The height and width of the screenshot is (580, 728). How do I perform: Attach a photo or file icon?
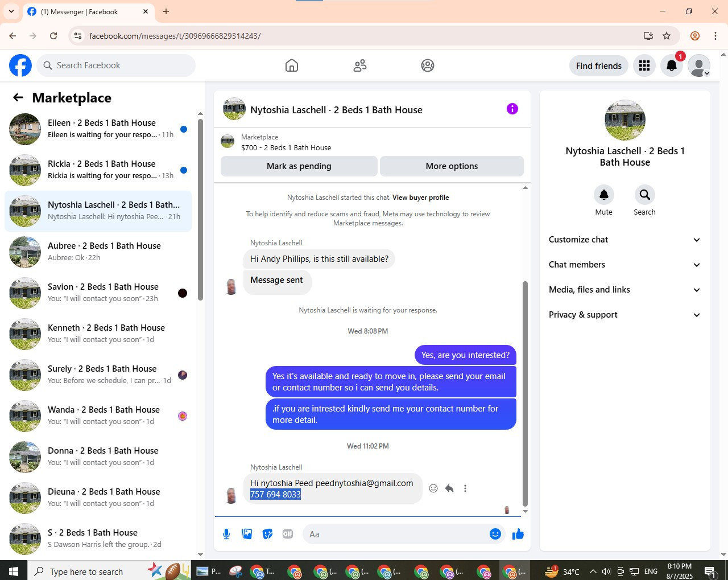pyautogui.click(x=247, y=534)
